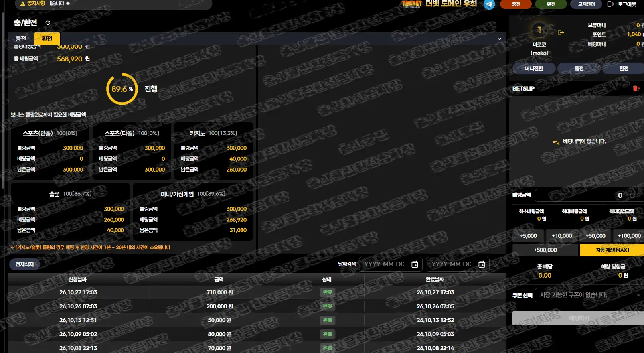Click the logout arrow icon

pyautogui.click(x=610, y=4)
